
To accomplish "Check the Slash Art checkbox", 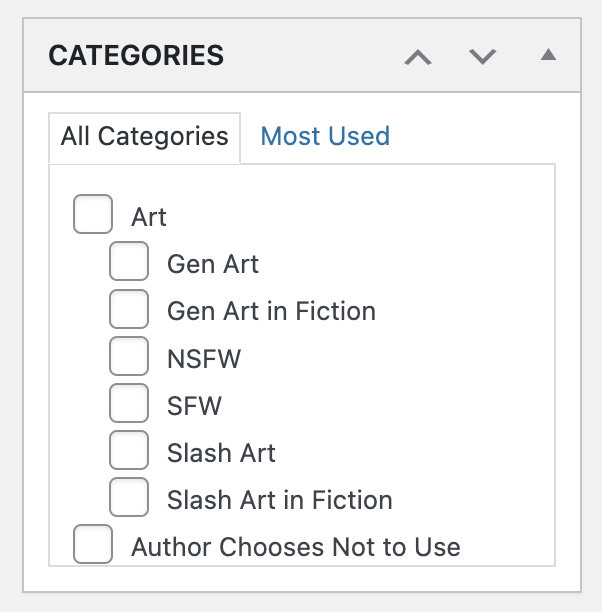I will (x=129, y=450).
